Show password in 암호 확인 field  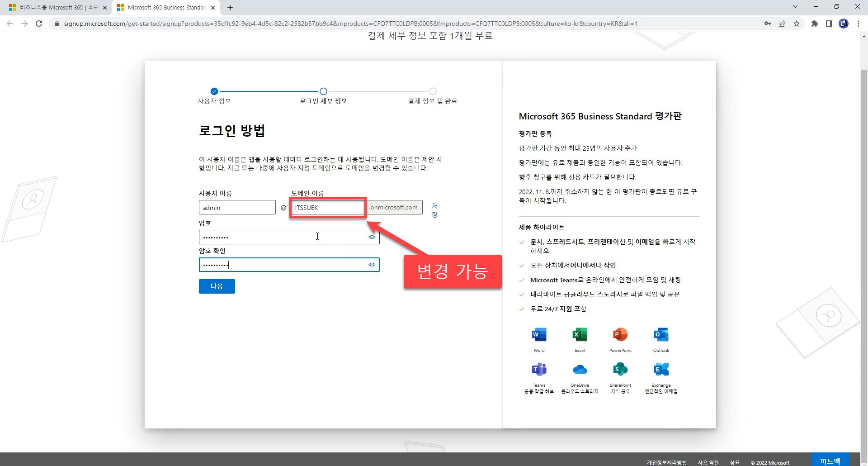(372, 265)
